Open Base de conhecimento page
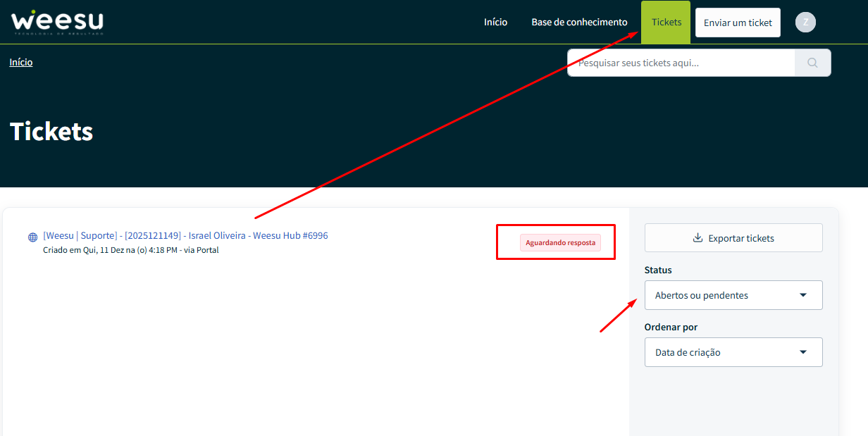The width and height of the screenshot is (868, 436). [579, 22]
